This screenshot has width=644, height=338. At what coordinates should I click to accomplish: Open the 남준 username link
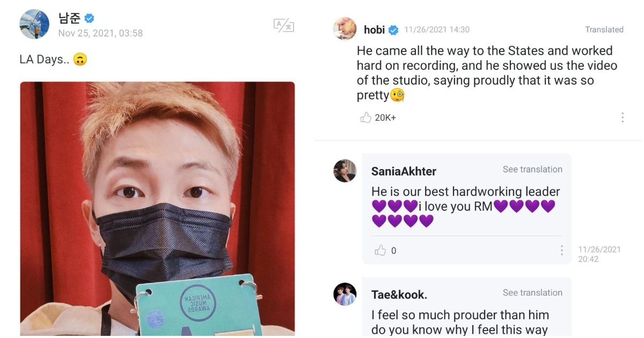[69, 18]
